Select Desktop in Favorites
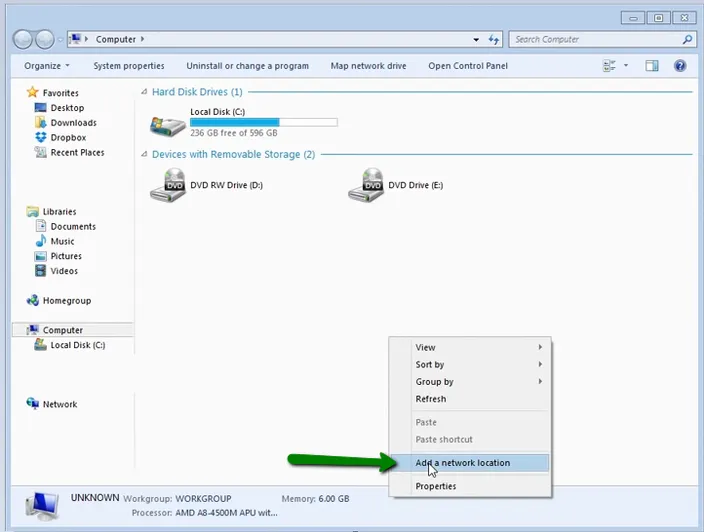The image size is (704, 532). pos(67,108)
